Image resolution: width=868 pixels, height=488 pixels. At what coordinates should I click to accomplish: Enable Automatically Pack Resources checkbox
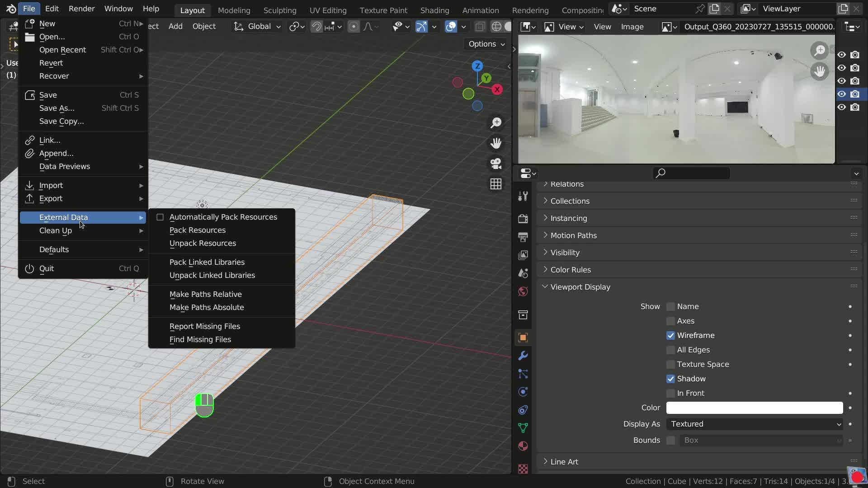tap(160, 217)
